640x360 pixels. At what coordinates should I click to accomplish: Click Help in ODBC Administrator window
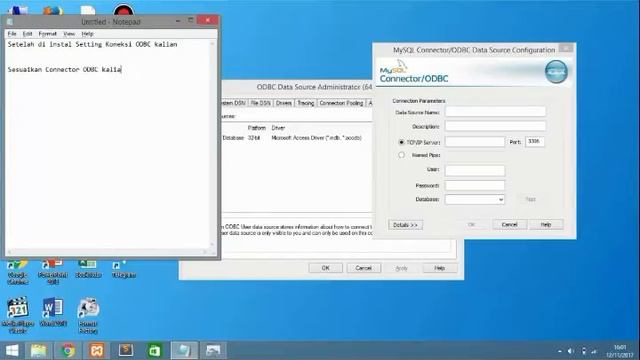(439, 268)
